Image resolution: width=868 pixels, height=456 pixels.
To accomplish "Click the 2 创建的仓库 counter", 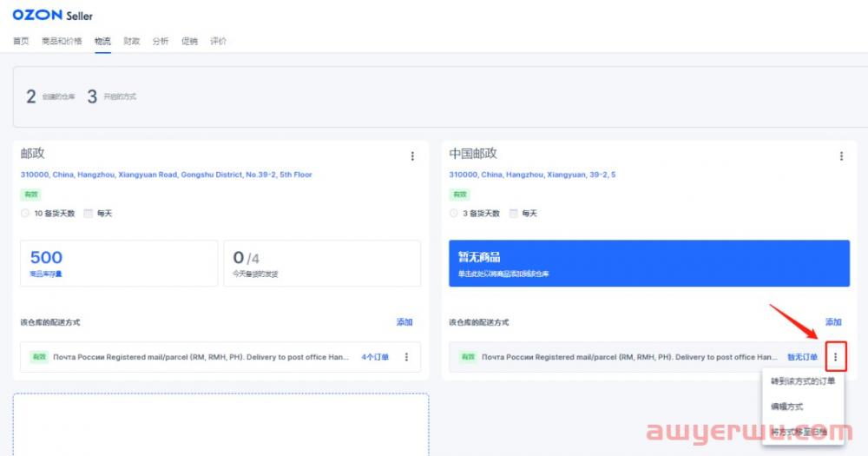I will [x=50, y=97].
